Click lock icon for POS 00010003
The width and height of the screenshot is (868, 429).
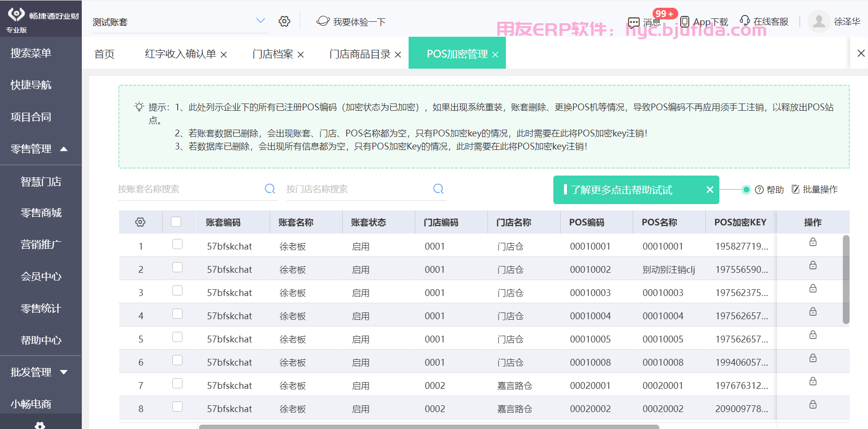(813, 288)
